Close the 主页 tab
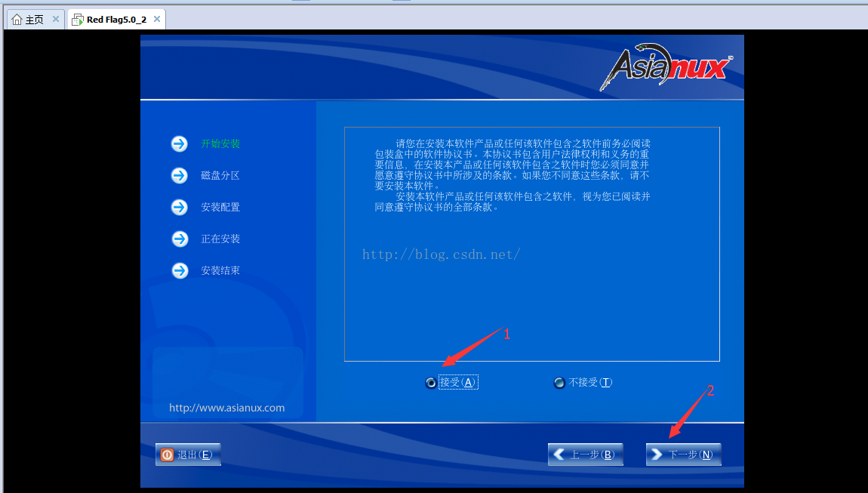868x493 pixels. 55,20
